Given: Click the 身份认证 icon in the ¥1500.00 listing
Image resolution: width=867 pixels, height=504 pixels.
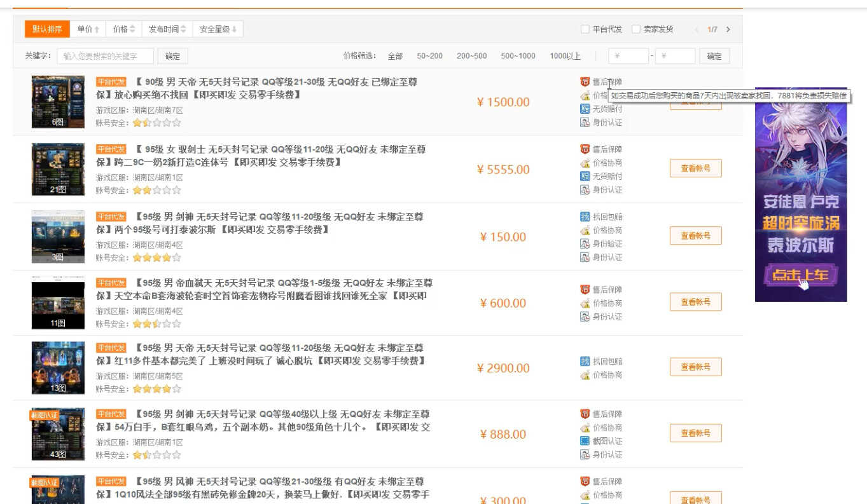Looking at the screenshot, I should click(585, 122).
